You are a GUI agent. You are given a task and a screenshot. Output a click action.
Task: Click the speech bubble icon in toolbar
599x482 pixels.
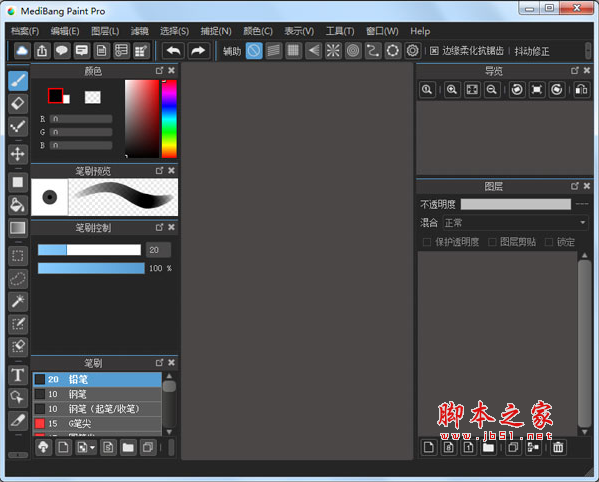tap(62, 51)
